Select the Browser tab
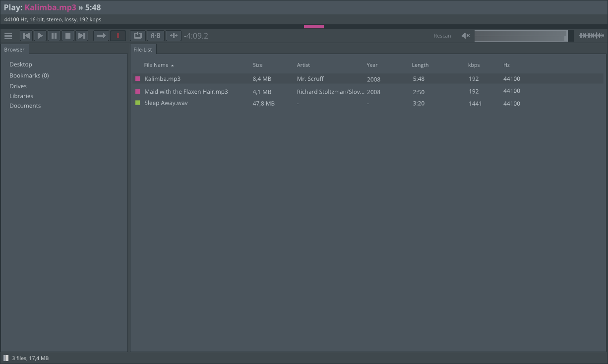 [14, 50]
